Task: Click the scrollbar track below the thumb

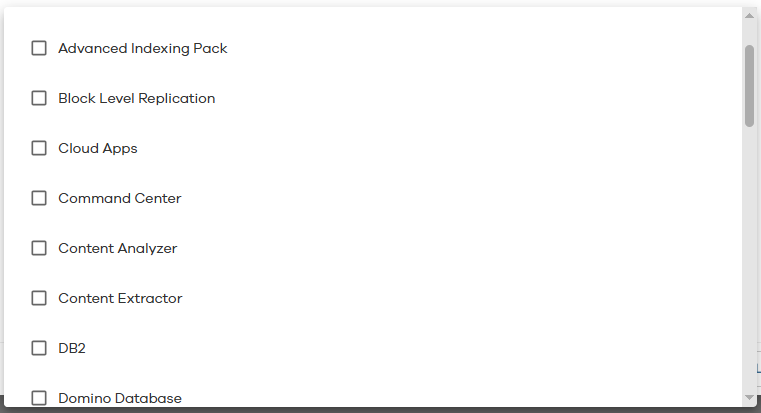Action: pyautogui.click(x=749, y=260)
